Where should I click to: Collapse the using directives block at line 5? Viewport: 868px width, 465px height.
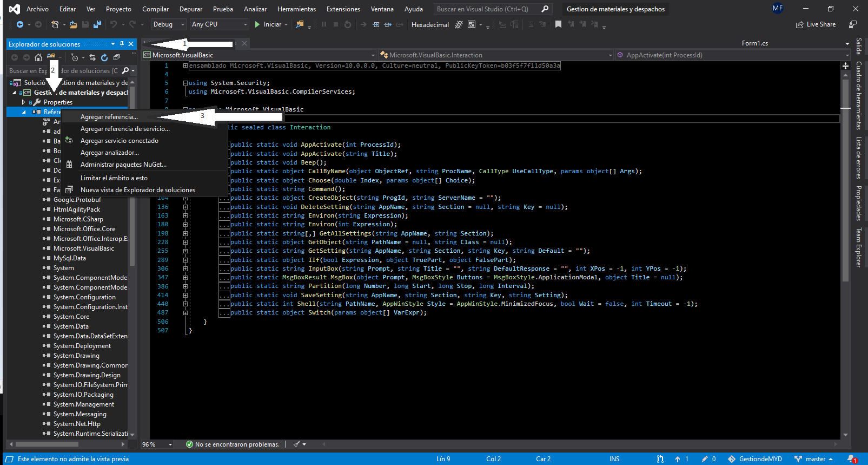(x=185, y=83)
